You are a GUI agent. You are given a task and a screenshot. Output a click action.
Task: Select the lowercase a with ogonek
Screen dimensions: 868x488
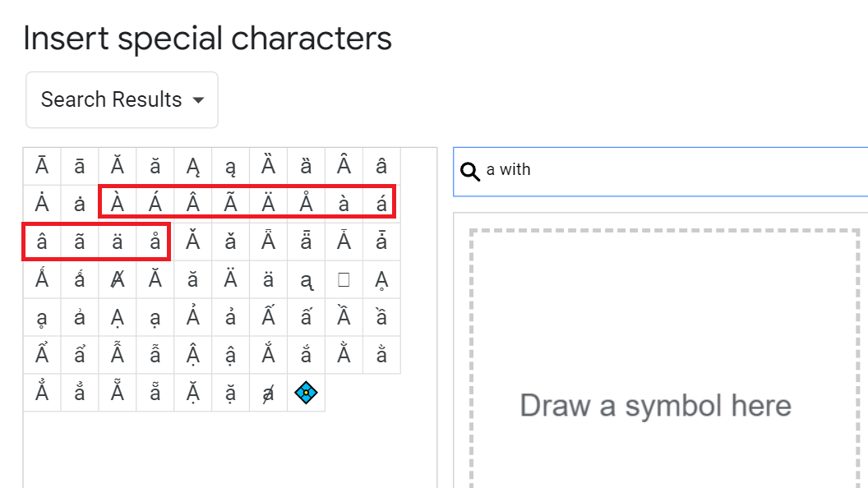pos(230,164)
